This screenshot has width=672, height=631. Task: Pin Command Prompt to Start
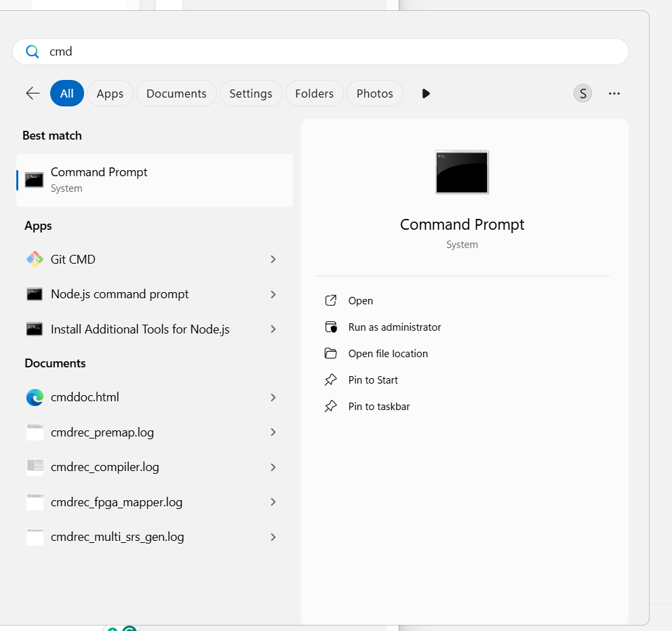(373, 380)
